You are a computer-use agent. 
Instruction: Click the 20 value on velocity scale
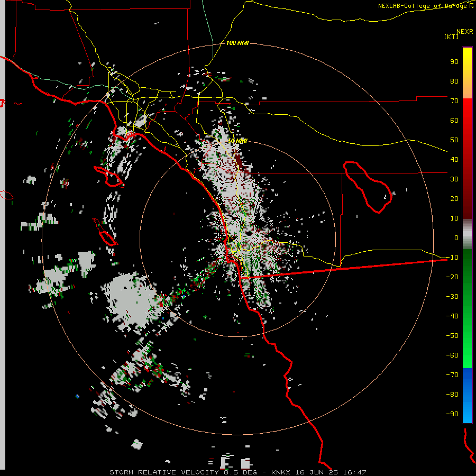454,199
